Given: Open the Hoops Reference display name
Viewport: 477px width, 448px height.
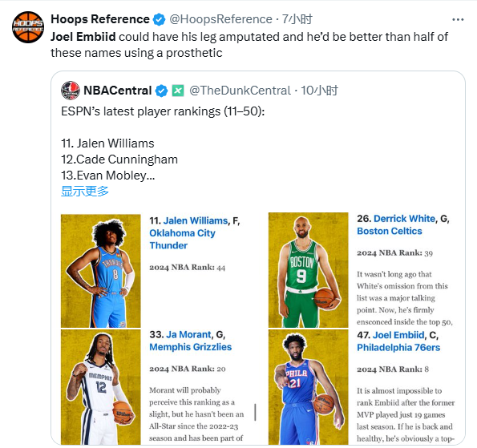Looking at the screenshot, I should pos(100,19).
